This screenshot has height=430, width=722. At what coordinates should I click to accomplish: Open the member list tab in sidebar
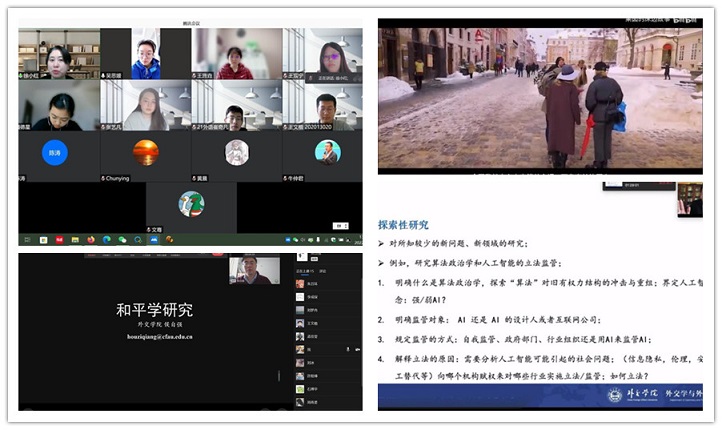tap(304, 270)
